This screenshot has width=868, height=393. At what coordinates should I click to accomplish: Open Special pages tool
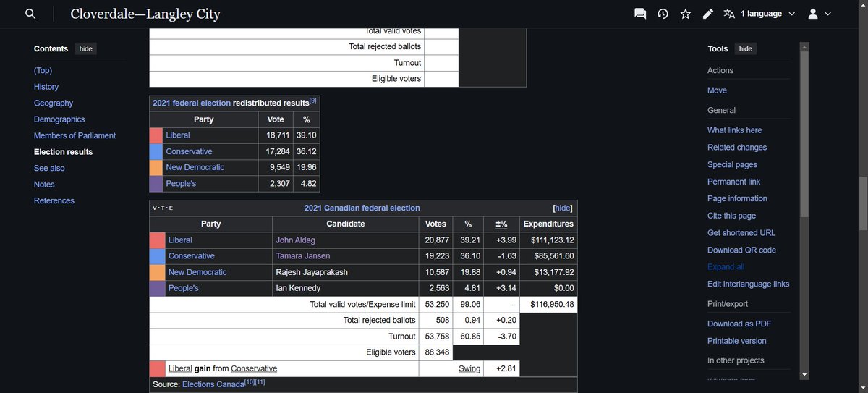[732, 165]
